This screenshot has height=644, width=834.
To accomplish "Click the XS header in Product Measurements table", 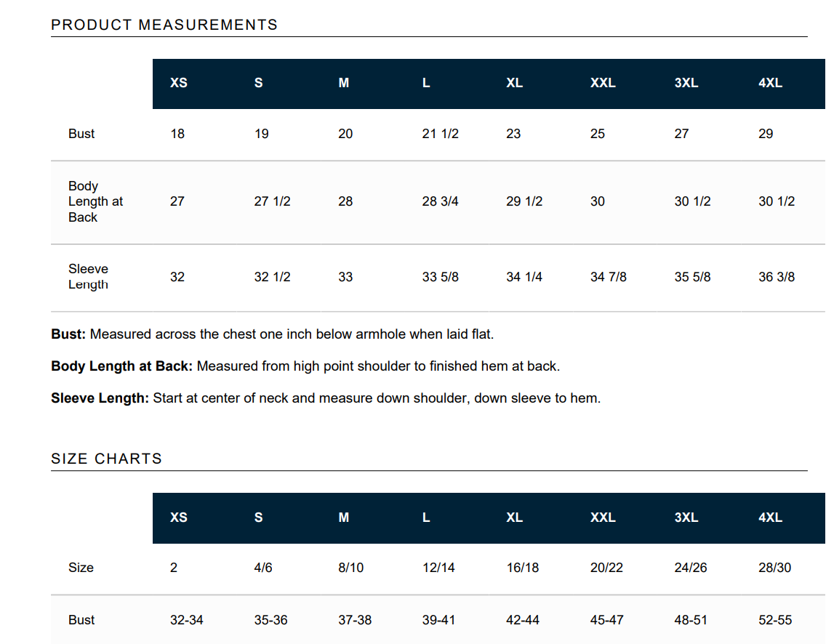I will (x=178, y=83).
